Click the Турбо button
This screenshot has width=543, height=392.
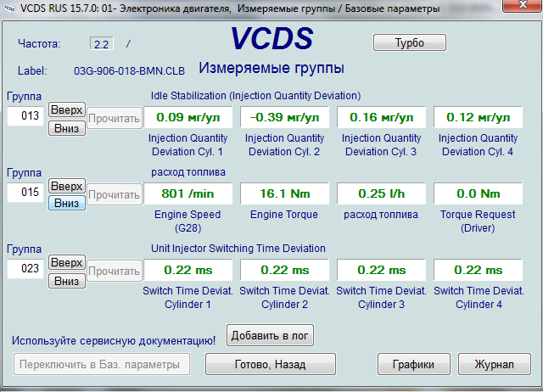click(x=409, y=42)
